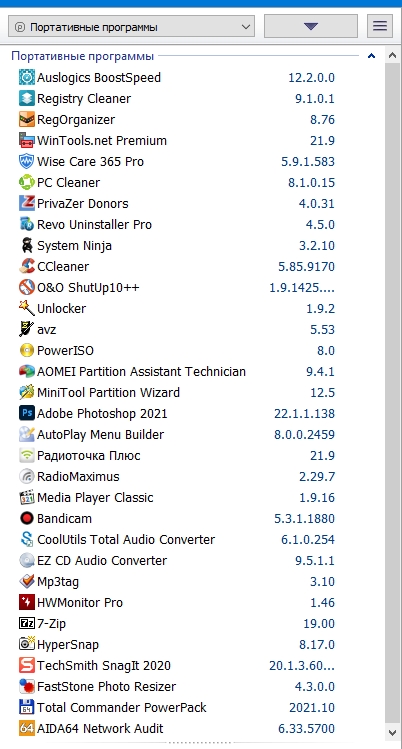This screenshot has width=402, height=749.
Task: Click the scrollbar down arrow
Action: click(x=392, y=732)
